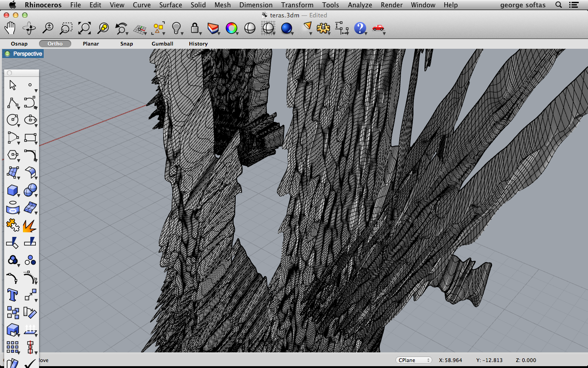This screenshot has width=588, height=368.
Task: Click the Rotate View icon
Action: 29,29
